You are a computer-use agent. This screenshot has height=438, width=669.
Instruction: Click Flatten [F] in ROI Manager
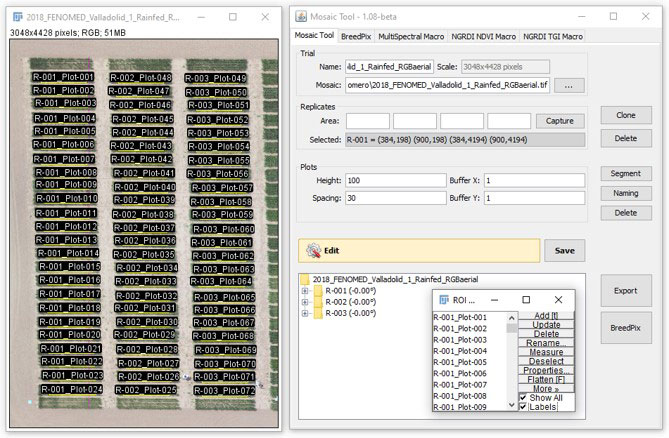click(546, 380)
